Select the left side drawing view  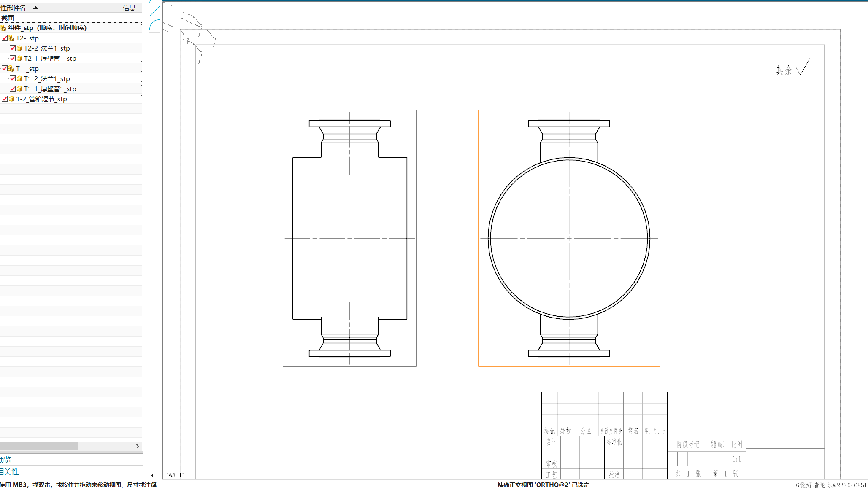[349, 238]
